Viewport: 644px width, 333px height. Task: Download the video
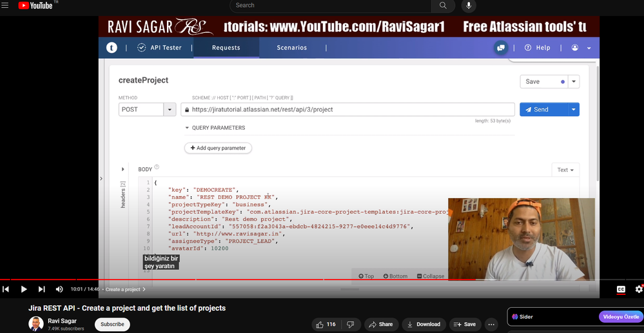[424, 325]
